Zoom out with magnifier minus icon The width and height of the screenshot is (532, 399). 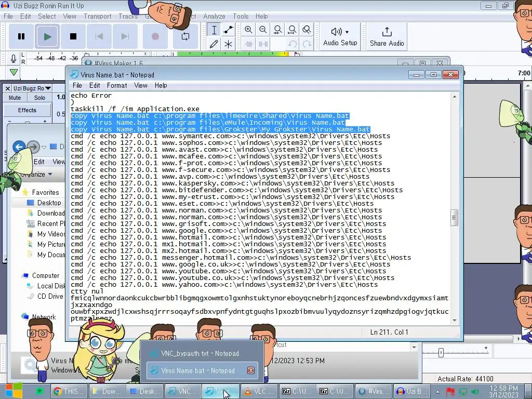263,30
